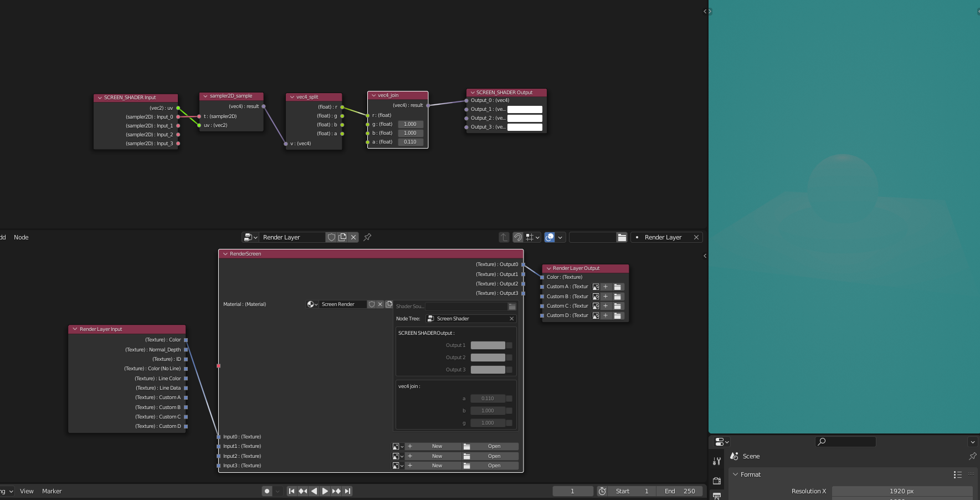Select the Tool properties tab (wrench icon)
Viewport: 980px width, 500px height.
coord(717,461)
